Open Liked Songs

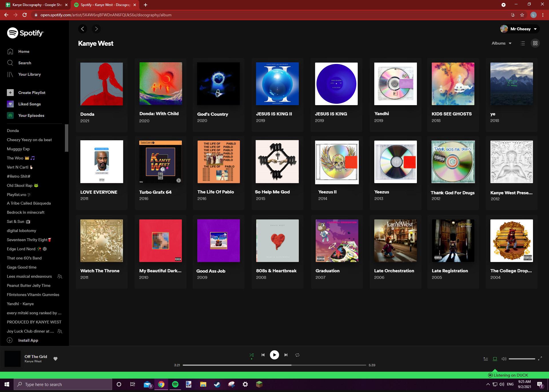click(29, 104)
